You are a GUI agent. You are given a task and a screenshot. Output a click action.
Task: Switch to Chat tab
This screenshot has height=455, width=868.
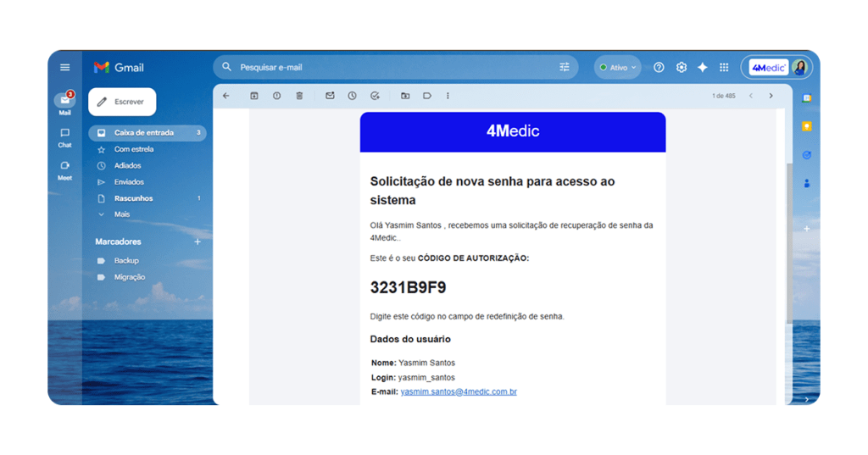tap(64, 137)
